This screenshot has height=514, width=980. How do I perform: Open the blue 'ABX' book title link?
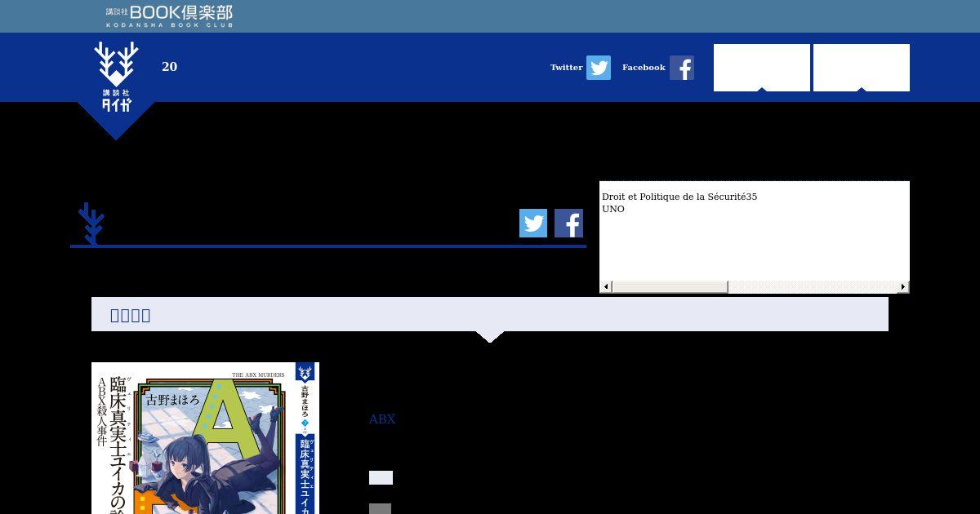[x=382, y=419]
